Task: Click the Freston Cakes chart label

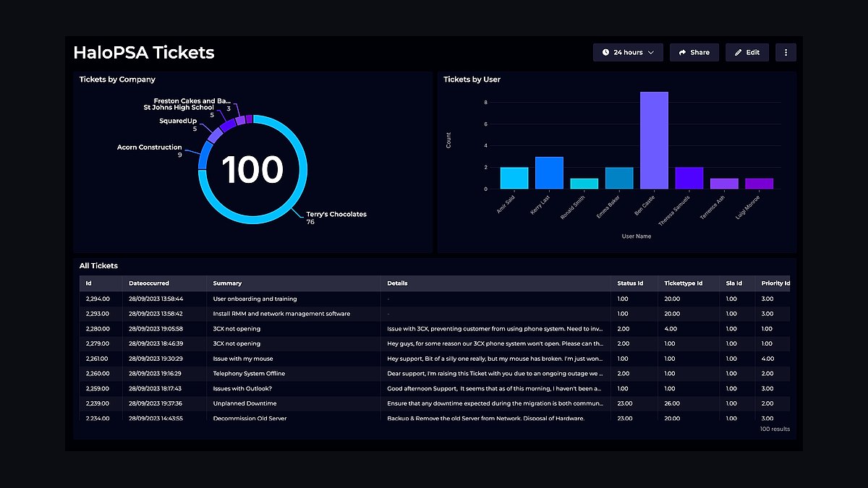Action: (x=192, y=101)
